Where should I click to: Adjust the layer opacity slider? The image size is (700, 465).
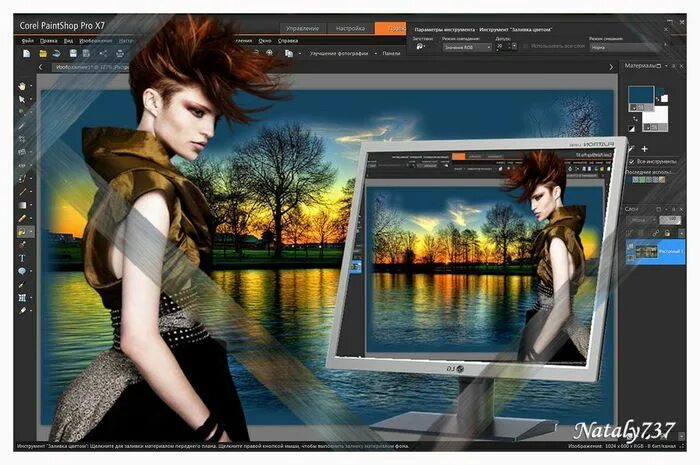(670, 220)
